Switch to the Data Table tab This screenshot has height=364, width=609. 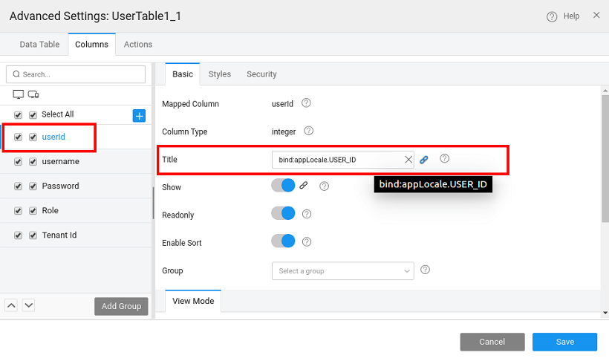tap(39, 45)
